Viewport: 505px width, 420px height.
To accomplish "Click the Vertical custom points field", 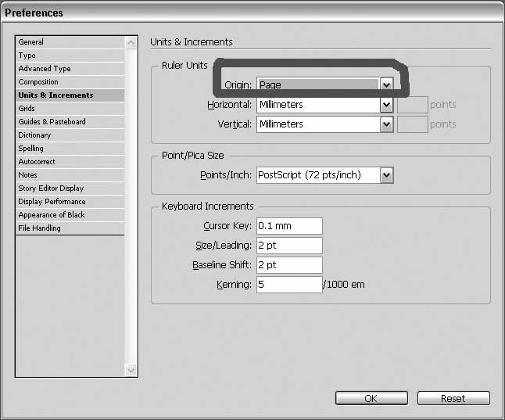I will pyautogui.click(x=413, y=124).
